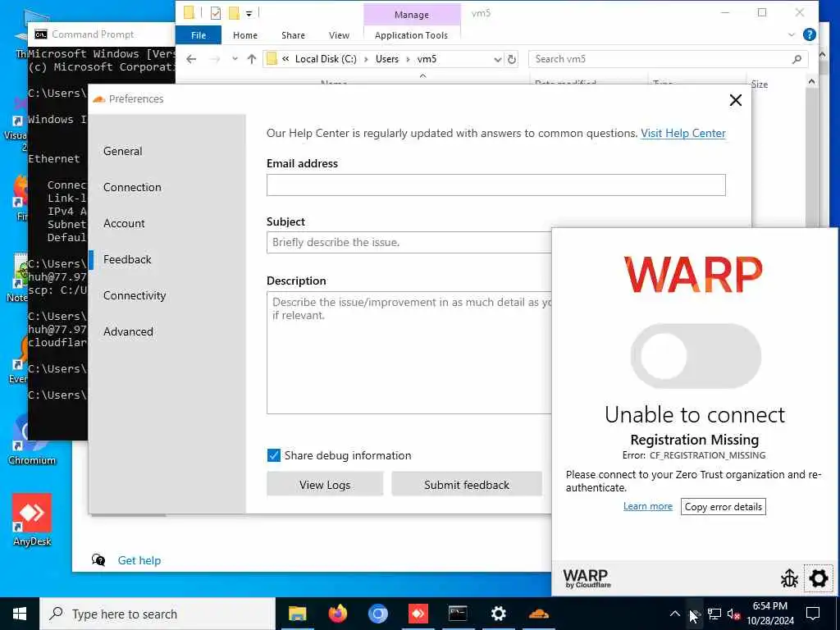840x630 pixels.
Task: Click Explorer refresh button
Action: tap(512, 59)
